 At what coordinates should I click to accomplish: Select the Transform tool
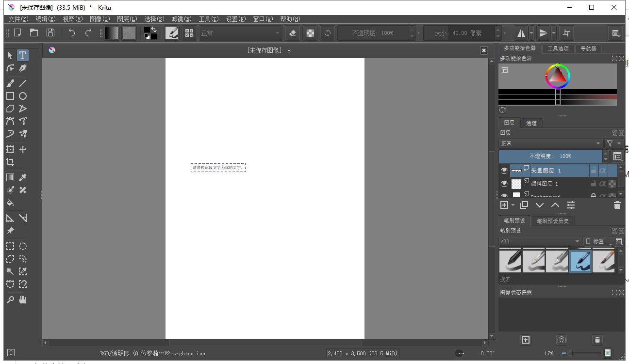click(10, 149)
